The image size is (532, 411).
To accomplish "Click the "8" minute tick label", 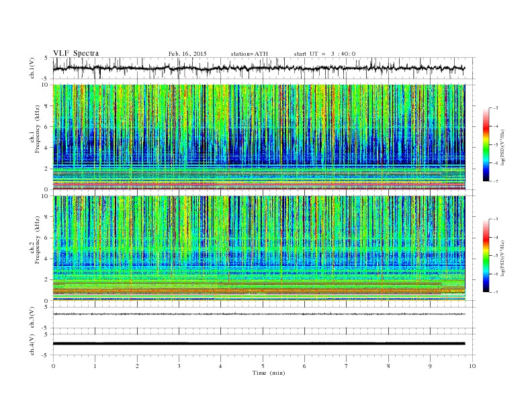I will coord(388,366).
